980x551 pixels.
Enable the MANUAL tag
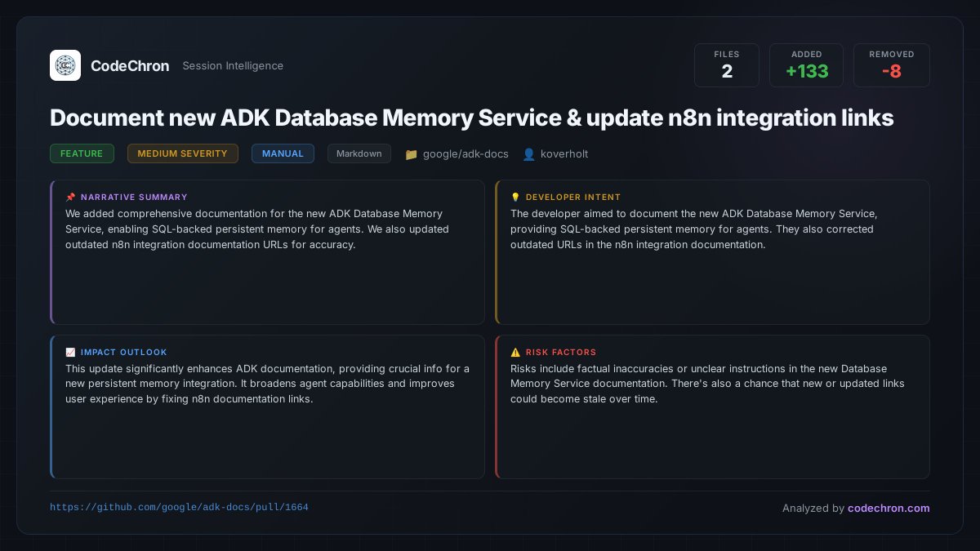(x=283, y=153)
